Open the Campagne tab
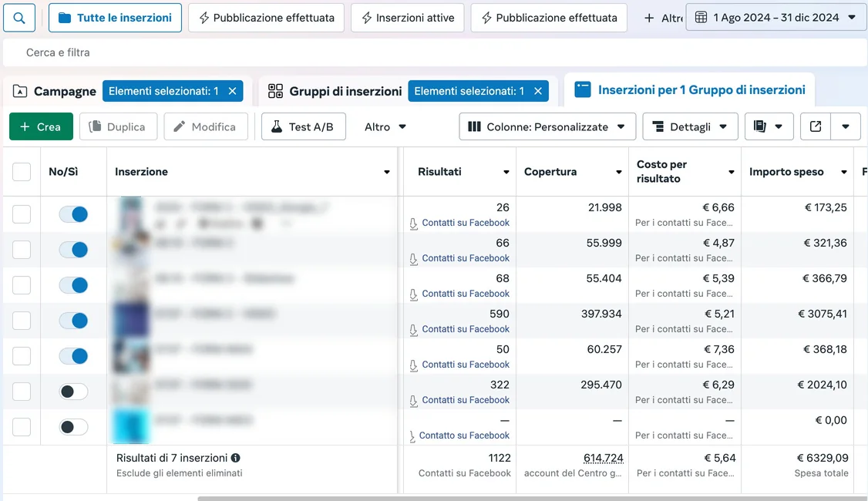 tap(54, 92)
